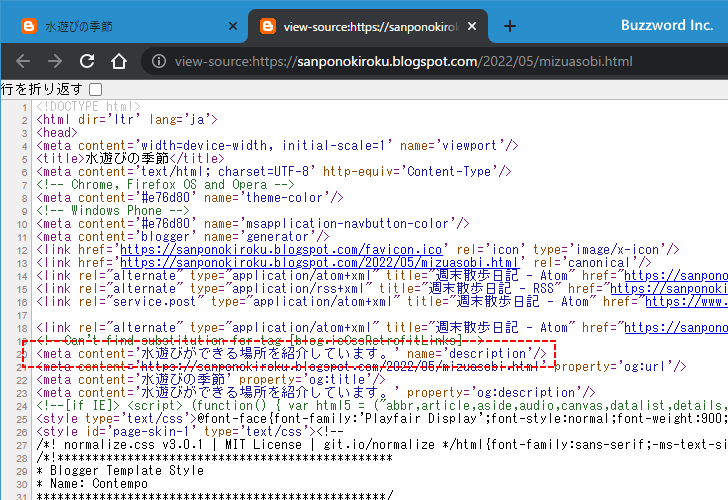Open the mizuasobi.html canonical link on line 13
The image size is (728, 500).
(319, 263)
